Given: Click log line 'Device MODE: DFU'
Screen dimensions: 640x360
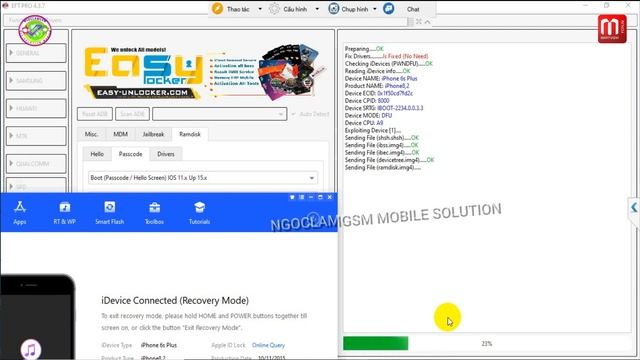Looking at the screenshot, I should pos(368,116).
